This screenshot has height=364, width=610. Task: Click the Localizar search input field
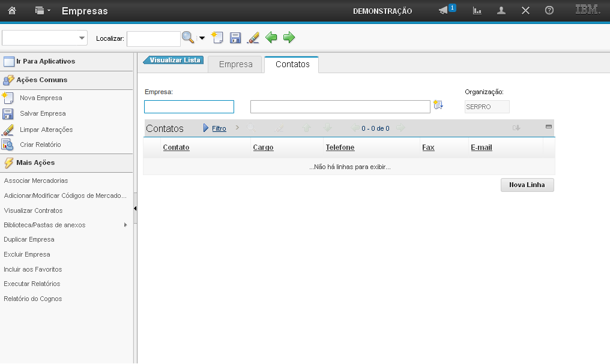pos(153,38)
